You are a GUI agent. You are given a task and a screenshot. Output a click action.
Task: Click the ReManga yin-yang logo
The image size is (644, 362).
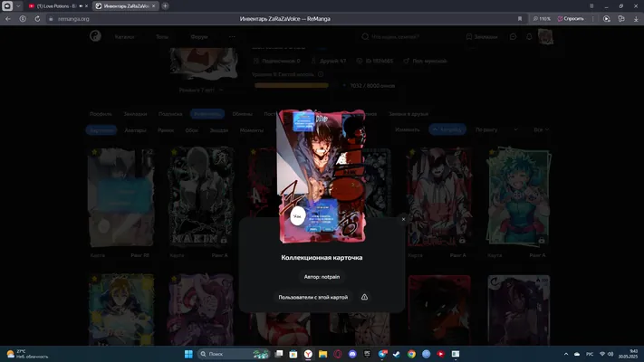coord(95,36)
